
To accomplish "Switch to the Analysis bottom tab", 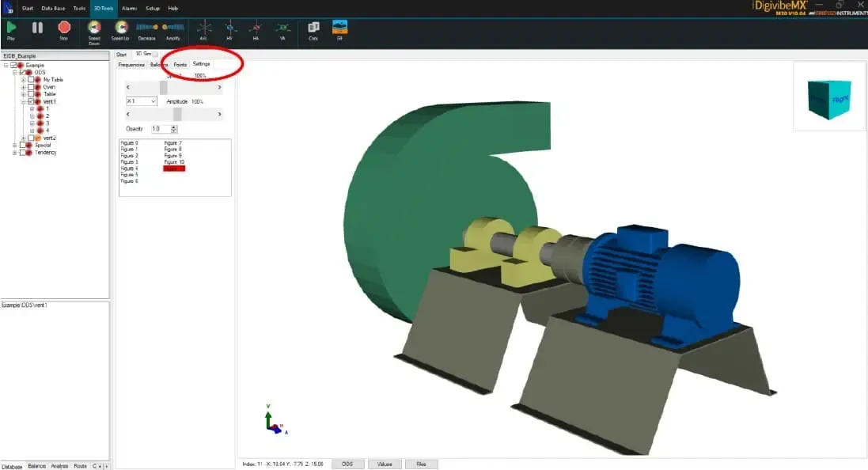I will tap(60, 466).
